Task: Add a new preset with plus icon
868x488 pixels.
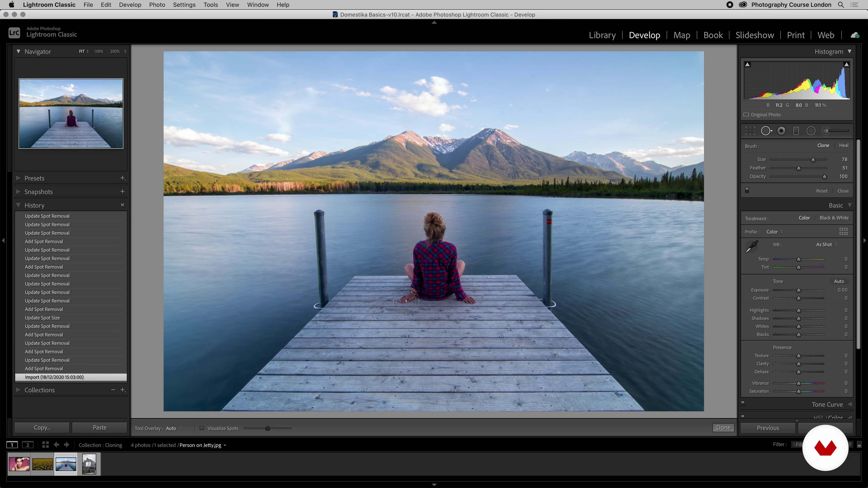Action: [123, 178]
